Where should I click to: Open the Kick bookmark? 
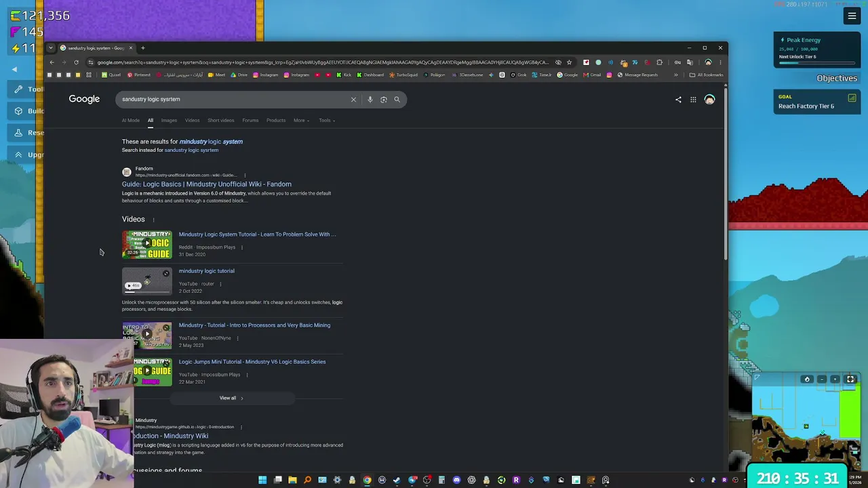(344, 75)
